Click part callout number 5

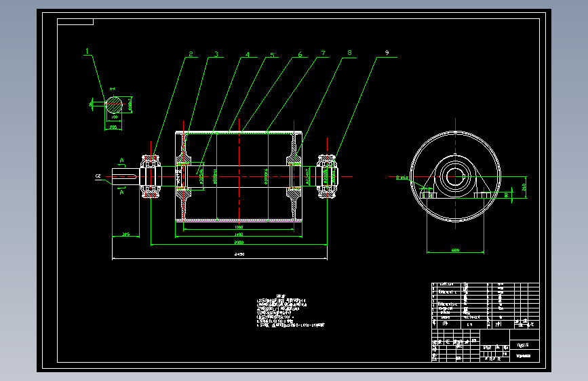(272, 55)
